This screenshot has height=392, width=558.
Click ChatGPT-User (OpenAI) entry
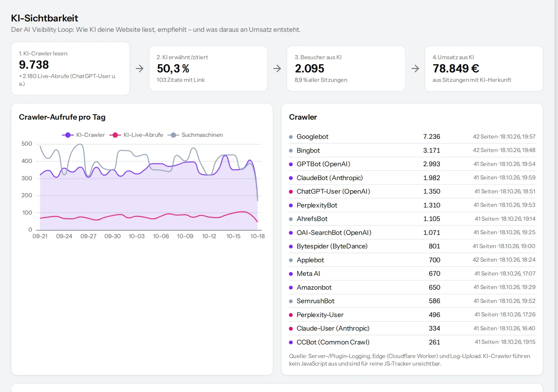pyautogui.click(x=412, y=191)
